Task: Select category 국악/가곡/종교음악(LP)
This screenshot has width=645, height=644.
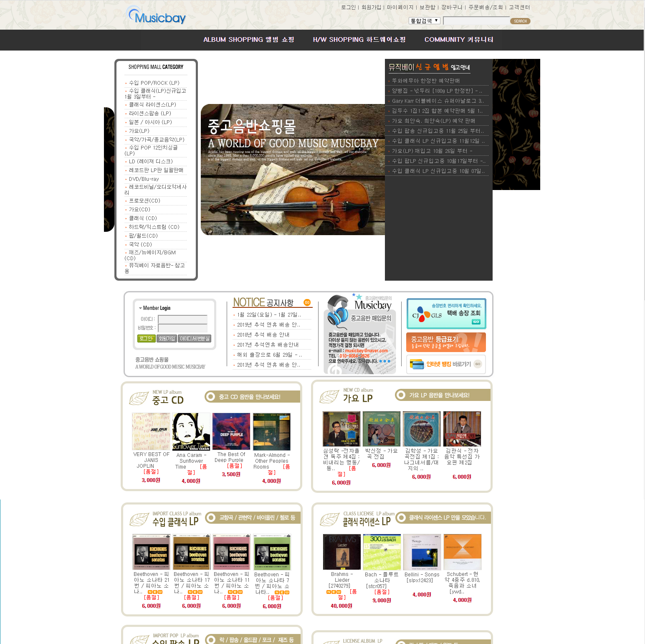Action: pos(156,139)
